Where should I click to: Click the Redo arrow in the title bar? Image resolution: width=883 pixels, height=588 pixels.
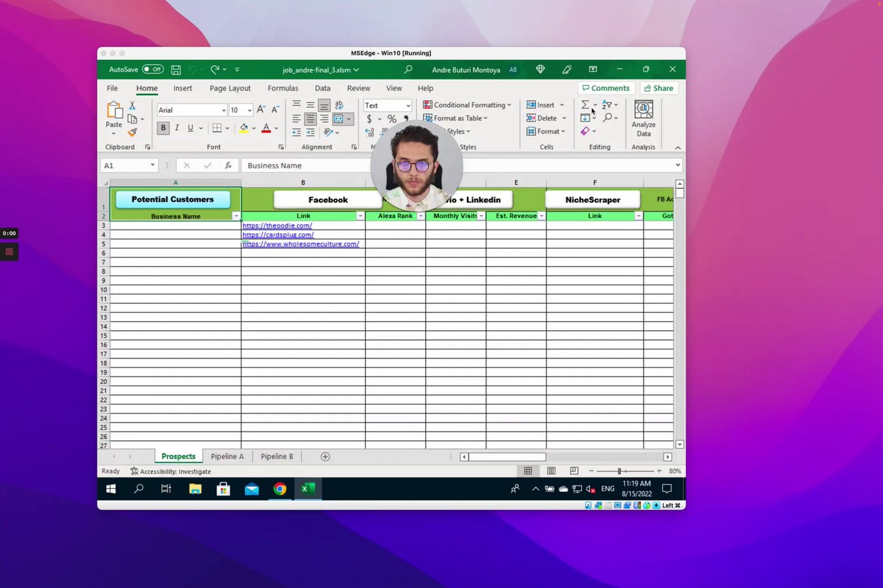click(215, 70)
